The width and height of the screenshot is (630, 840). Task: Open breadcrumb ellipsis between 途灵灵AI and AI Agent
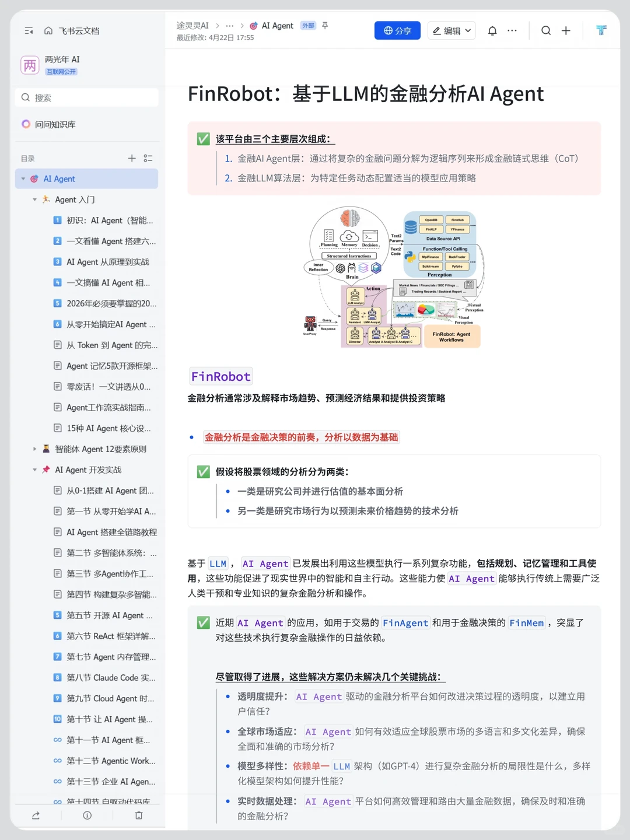(x=230, y=26)
